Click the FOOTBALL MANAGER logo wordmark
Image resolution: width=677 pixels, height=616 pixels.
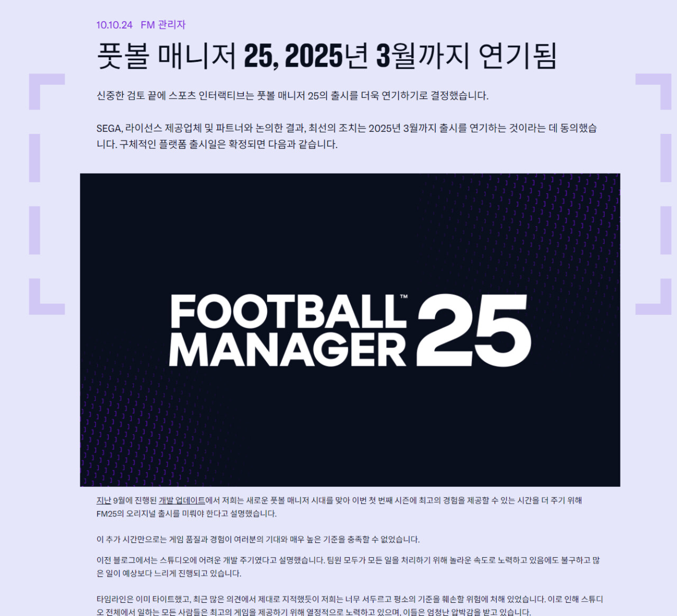288,331
